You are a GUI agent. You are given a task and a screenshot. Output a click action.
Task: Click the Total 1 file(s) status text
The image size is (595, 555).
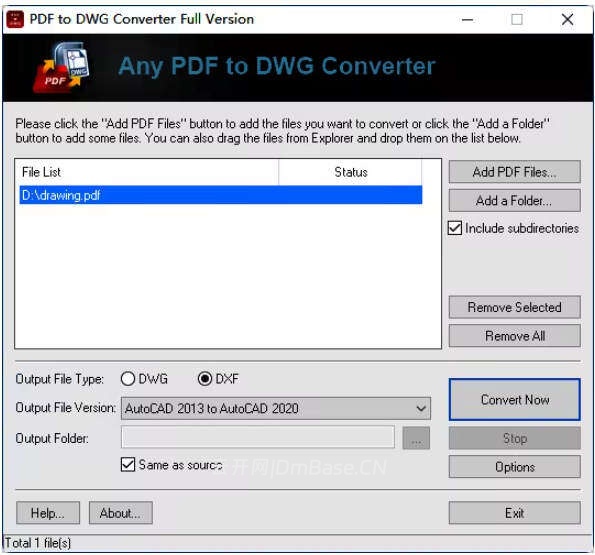[38, 543]
